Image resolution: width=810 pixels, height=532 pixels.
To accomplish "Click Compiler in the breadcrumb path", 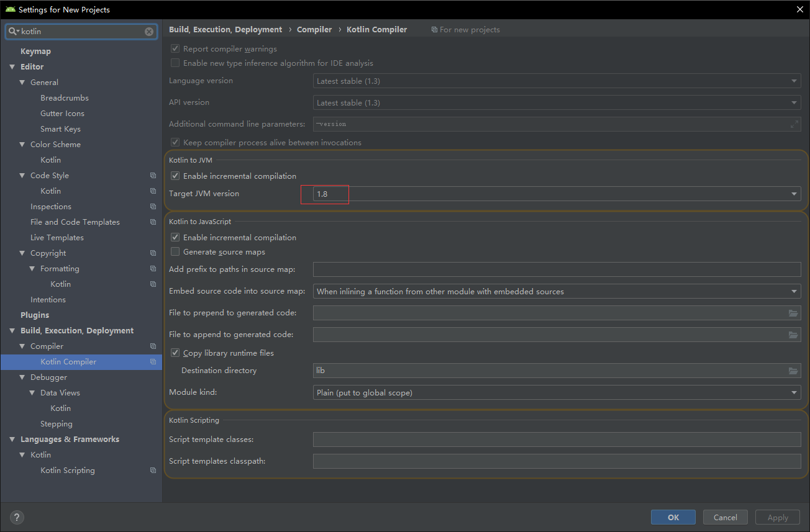I will (x=314, y=29).
